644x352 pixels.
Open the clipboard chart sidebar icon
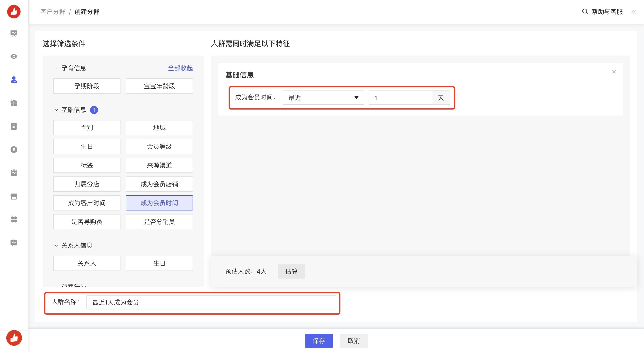pyautogui.click(x=14, y=173)
